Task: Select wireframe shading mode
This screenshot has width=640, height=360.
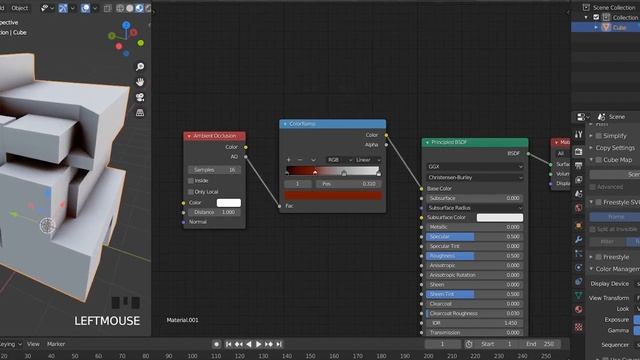Action: [120, 8]
